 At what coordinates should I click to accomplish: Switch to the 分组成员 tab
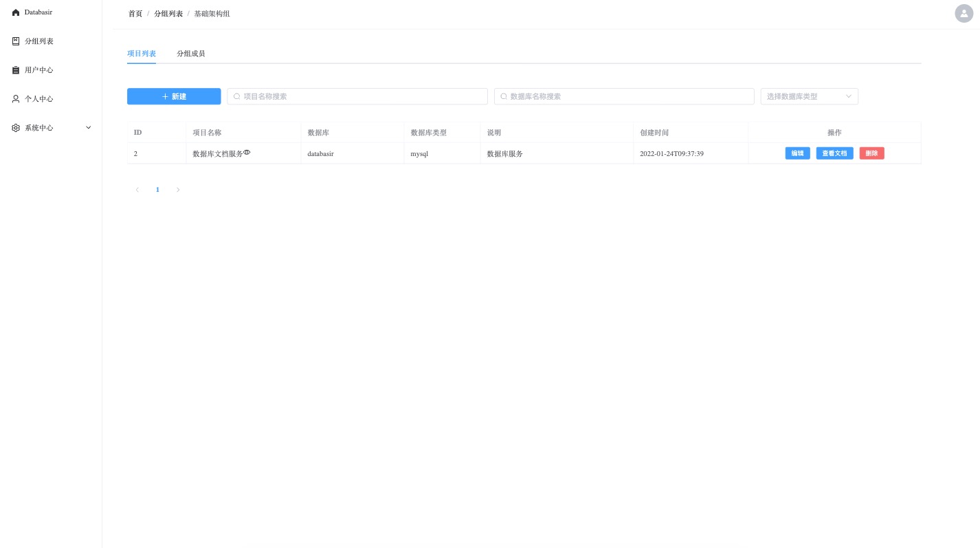pos(190,54)
